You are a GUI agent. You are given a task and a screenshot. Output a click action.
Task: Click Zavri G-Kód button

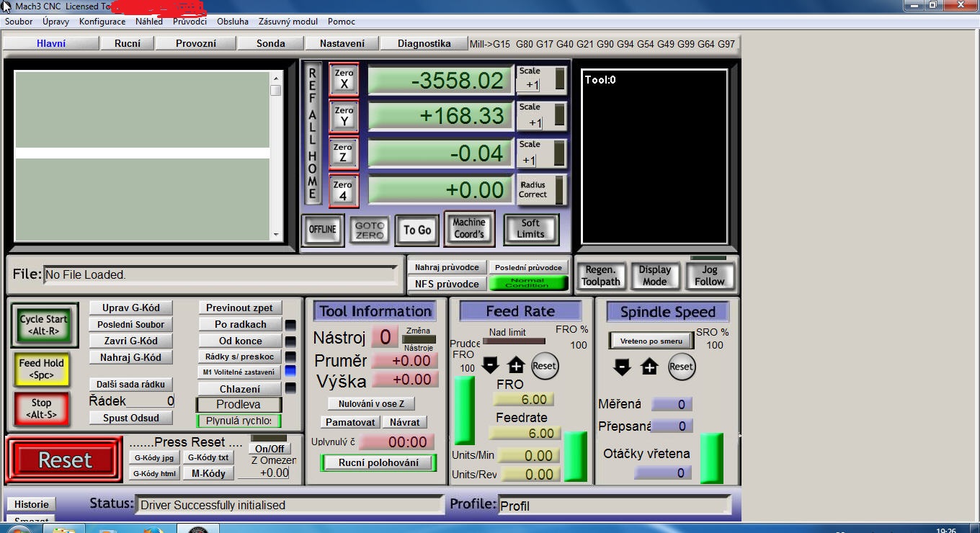click(x=131, y=341)
